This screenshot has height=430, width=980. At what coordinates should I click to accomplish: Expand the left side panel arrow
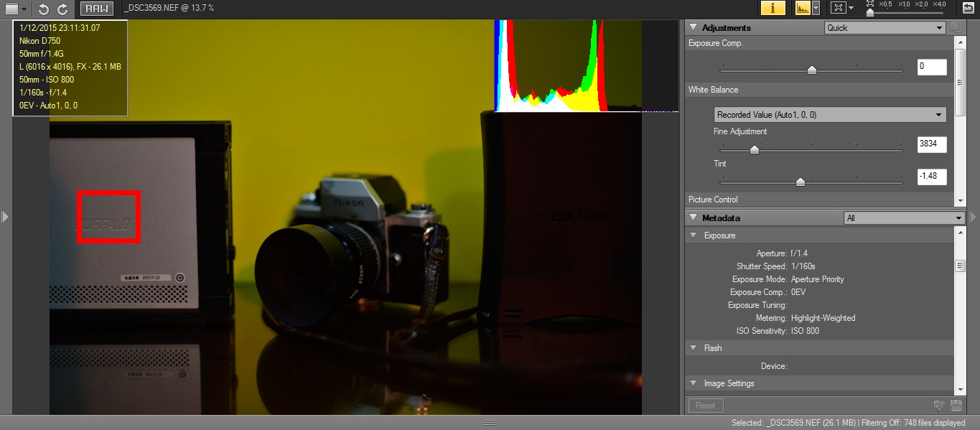(5, 216)
